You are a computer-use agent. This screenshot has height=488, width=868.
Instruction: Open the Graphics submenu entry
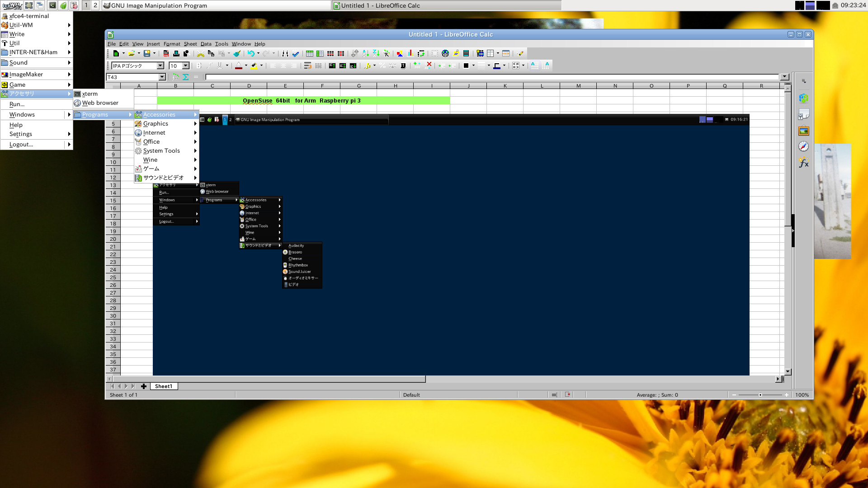156,124
